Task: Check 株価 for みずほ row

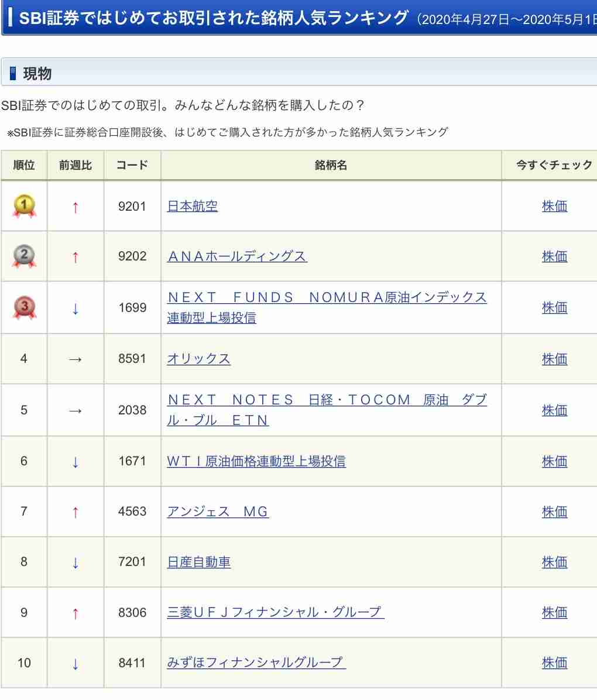Action: click(555, 663)
